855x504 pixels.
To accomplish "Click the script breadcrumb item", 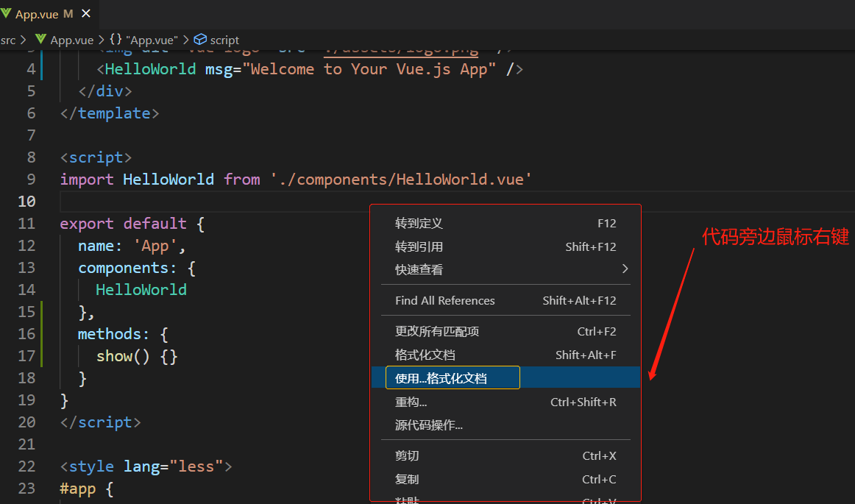I will tap(224, 40).
